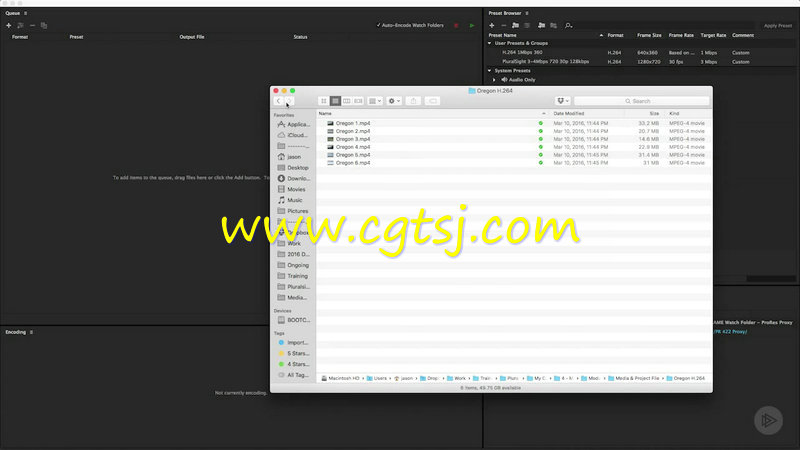Switch Finder to column view
800x450 pixels.
[347, 101]
